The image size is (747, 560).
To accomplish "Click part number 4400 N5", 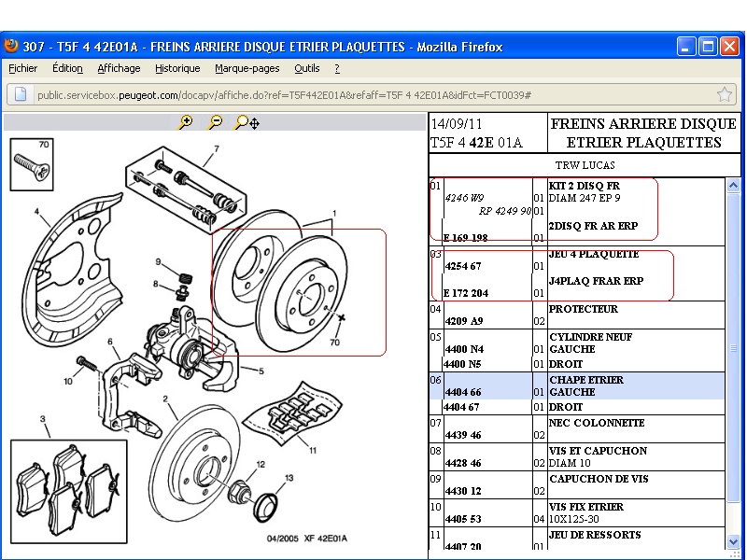I will [x=462, y=364].
